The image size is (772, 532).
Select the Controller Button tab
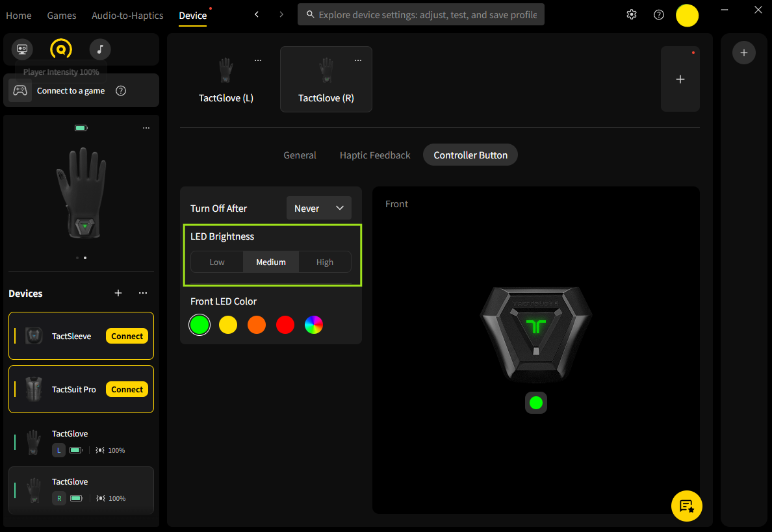pyautogui.click(x=470, y=155)
